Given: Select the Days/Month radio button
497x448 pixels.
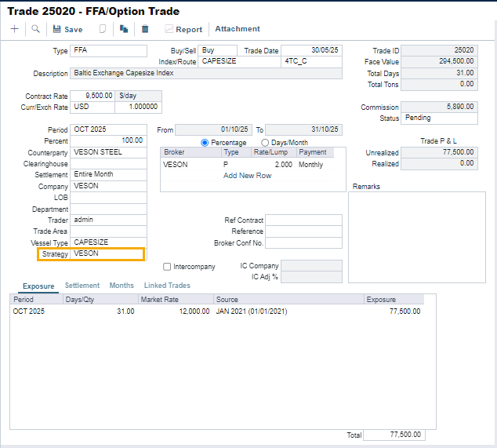Looking at the screenshot, I should pyautogui.click(x=265, y=142).
